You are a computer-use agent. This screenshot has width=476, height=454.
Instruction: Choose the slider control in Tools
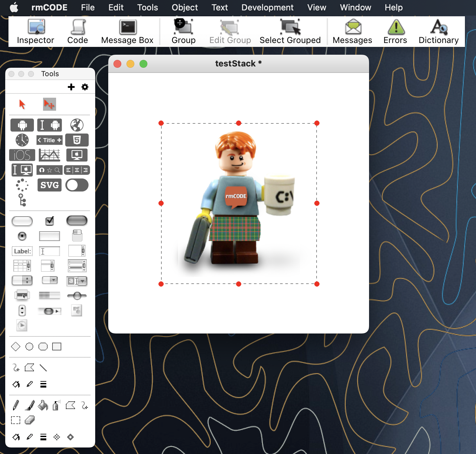[x=77, y=296]
